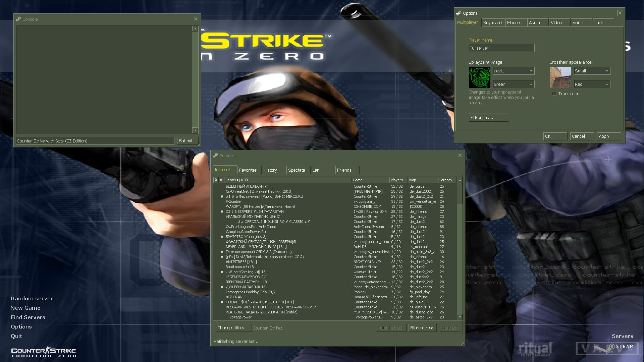Switch to the Audio options tab
This screenshot has height=362, width=644.
coord(538,23)
